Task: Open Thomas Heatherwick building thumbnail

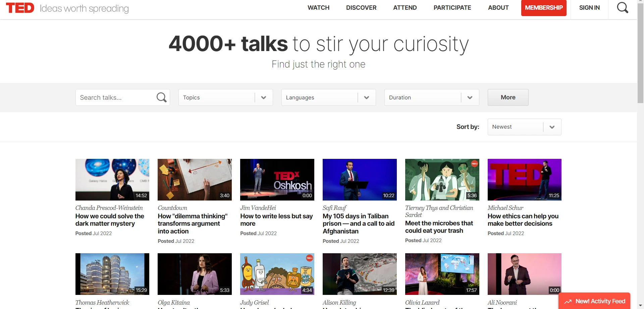Action: click(112, 274)
